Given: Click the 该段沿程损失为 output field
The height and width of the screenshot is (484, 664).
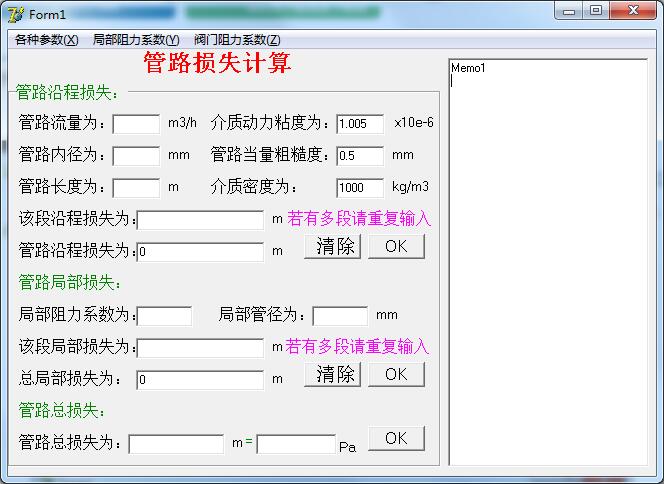Looking at the screenshot, I should (x=200, y=220).
